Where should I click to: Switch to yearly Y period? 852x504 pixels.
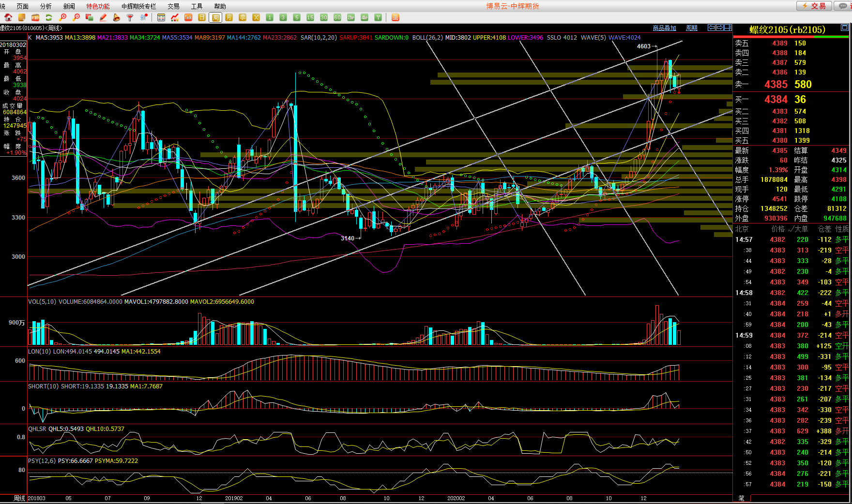click(x=378, y=17)
